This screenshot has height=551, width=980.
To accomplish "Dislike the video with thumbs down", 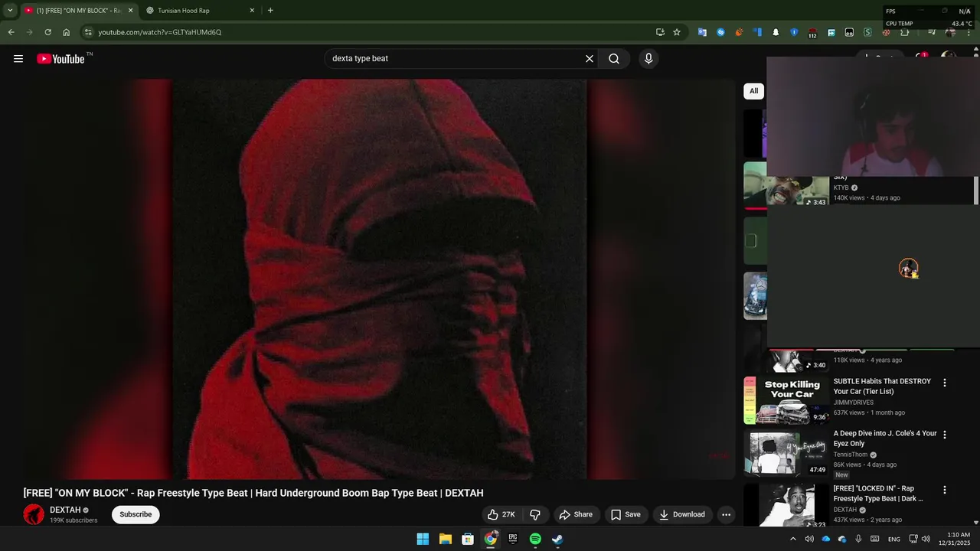I will tap(535, 514).
